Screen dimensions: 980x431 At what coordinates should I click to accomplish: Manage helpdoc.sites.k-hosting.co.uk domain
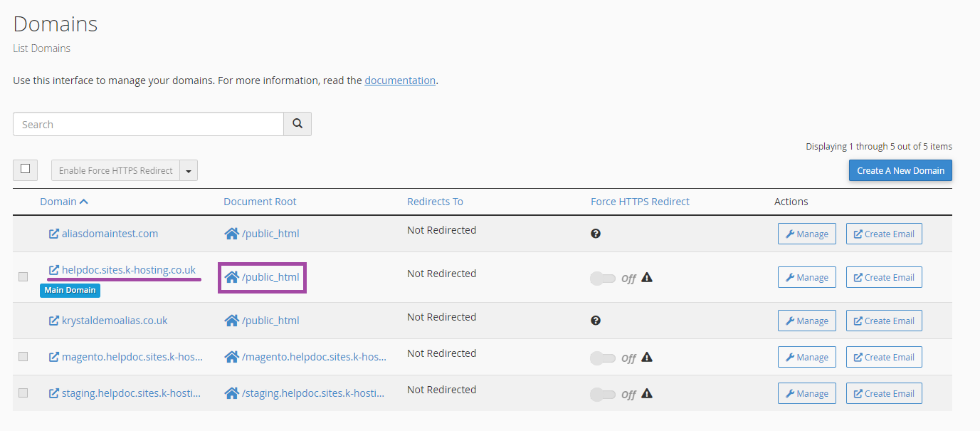[x=806, y=277]
